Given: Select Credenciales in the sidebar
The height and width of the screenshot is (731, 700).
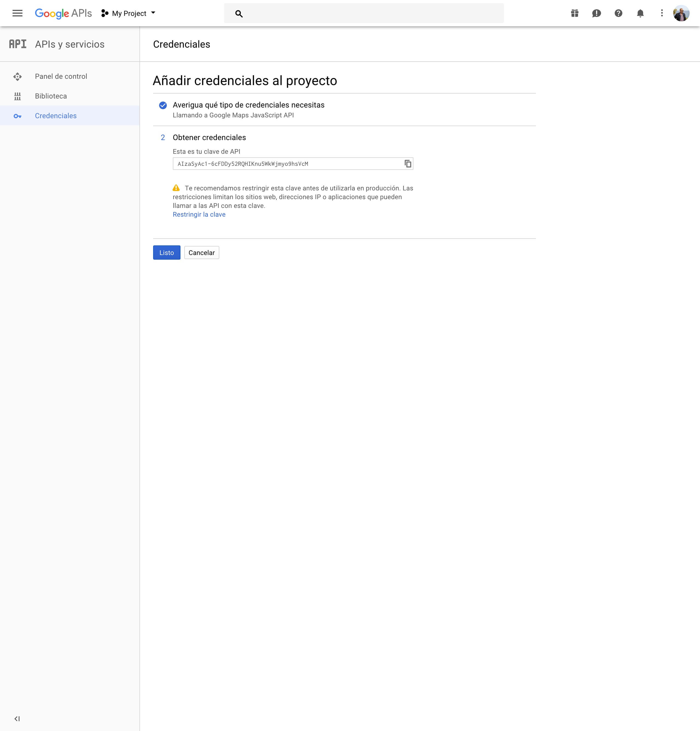Looking at the screenshot, I should pyautogui.click(x=56, y=116).
